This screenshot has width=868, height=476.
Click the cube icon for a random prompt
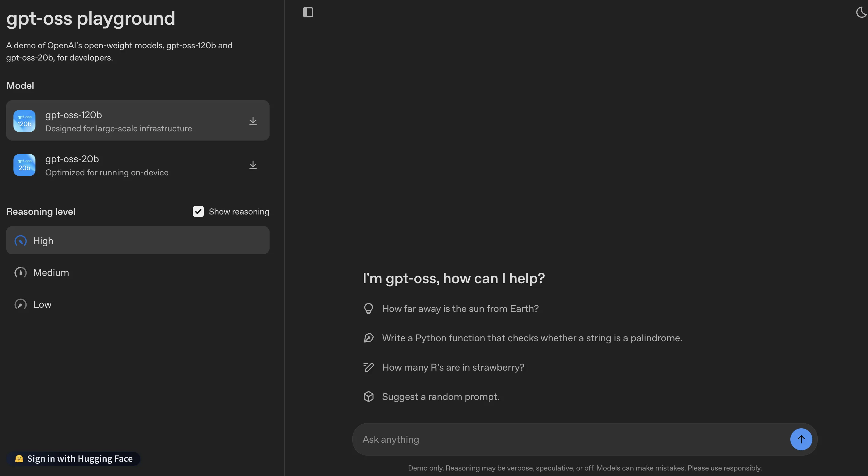368,397
